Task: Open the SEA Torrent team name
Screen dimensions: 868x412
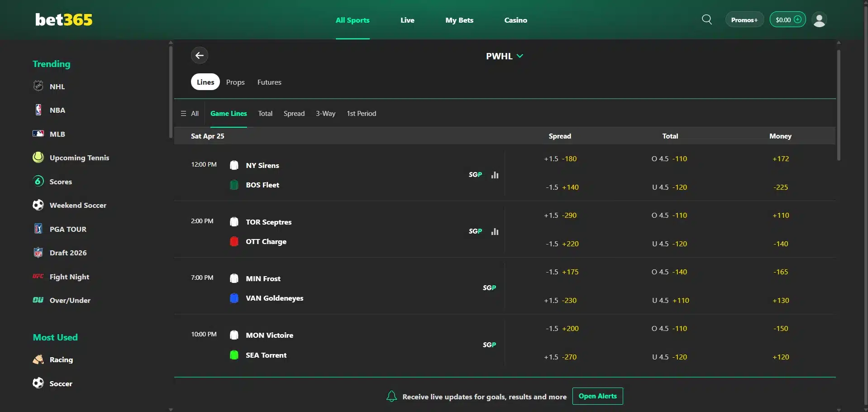Action: (x=266, y=355)
